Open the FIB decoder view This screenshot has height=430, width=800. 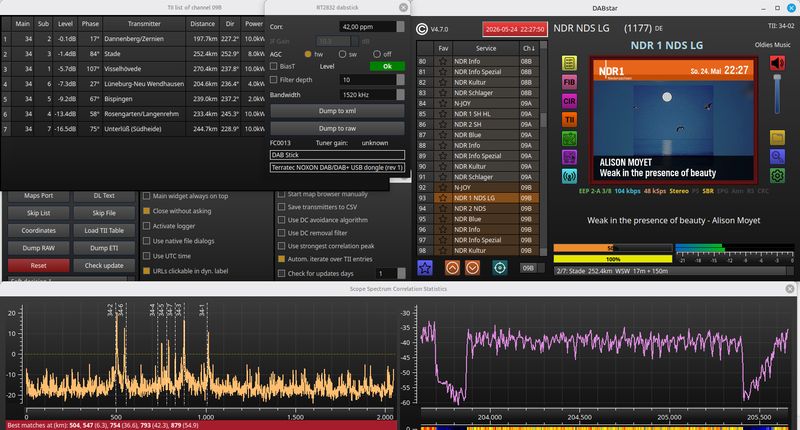point(569,82)
